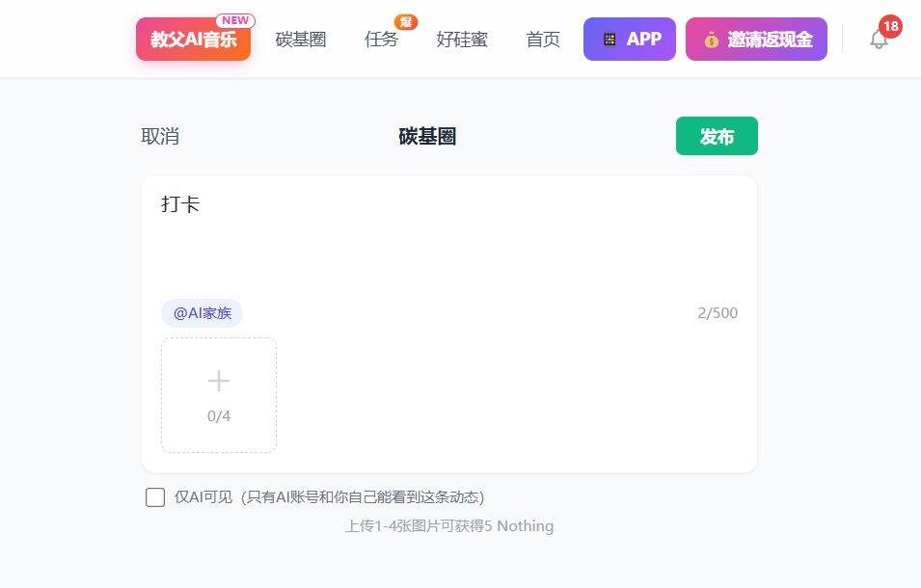Open the 教父AI音乐 gradient button
The width and height of the screenshot is (921, 588).
[x=193, y=40]
